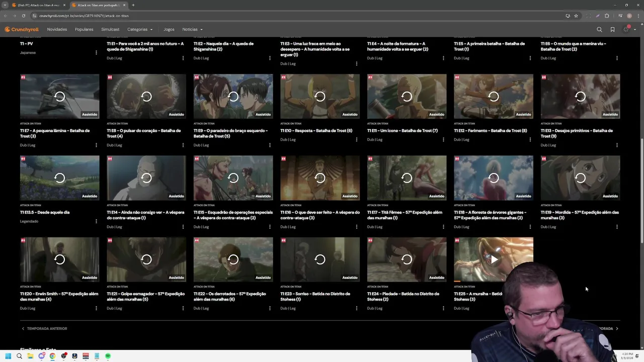Open title T1 E23 Sorriso Batida no Distrito
Screen dimensions: 644x362
pos(316,296)
